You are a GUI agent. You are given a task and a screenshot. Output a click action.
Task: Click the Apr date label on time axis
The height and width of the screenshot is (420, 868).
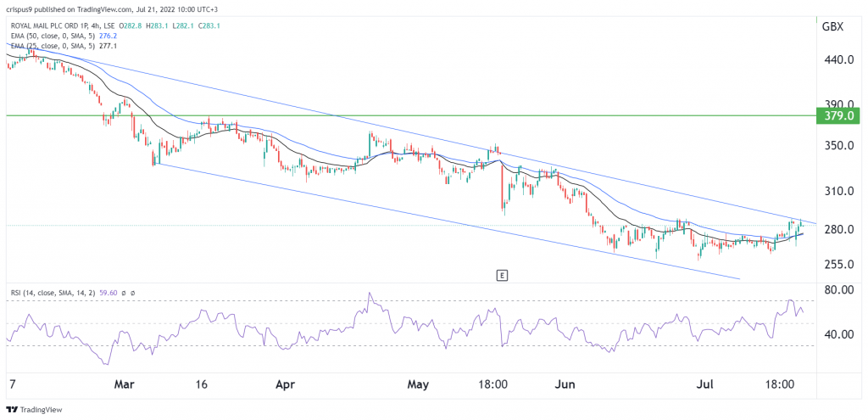pos(287,384)
